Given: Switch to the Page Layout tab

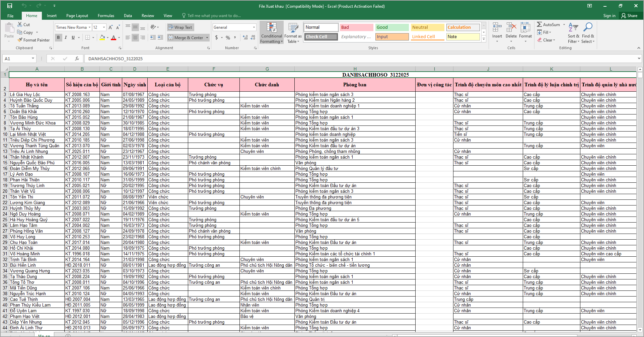Looking at the screenshot, I should pos(77,16).
